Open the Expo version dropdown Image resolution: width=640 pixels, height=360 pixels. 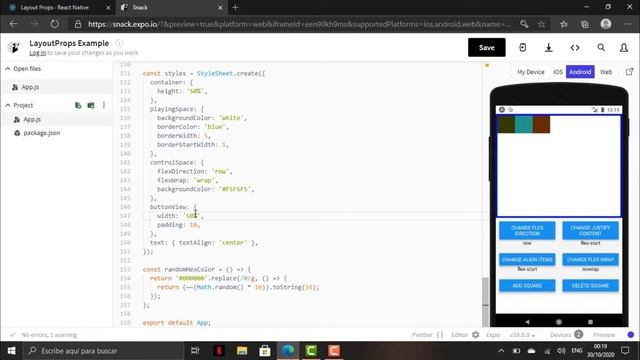tap(522, 335)
